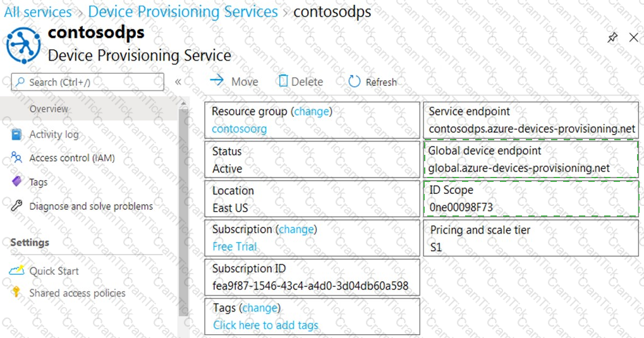Pin the contosodps blade using pin icon
Viewport: 644px width, 338px height.
(x=612, y=37)
